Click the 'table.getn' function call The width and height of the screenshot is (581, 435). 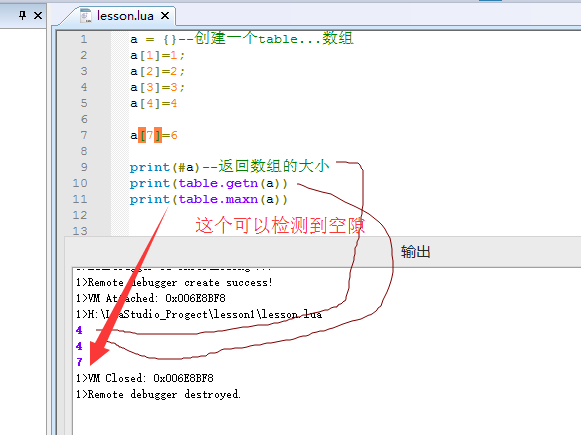click(x=218, y=183)
